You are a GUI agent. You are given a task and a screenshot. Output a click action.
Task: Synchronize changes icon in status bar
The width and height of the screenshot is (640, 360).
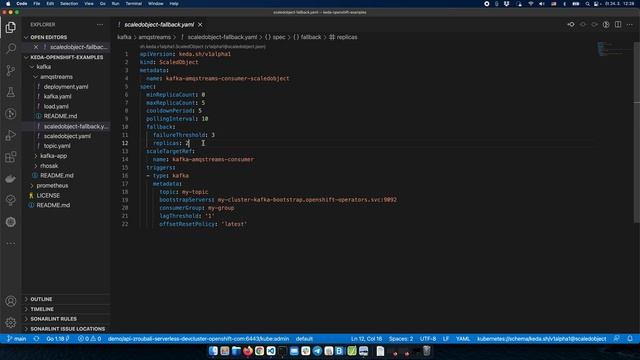tap(36, 339)
